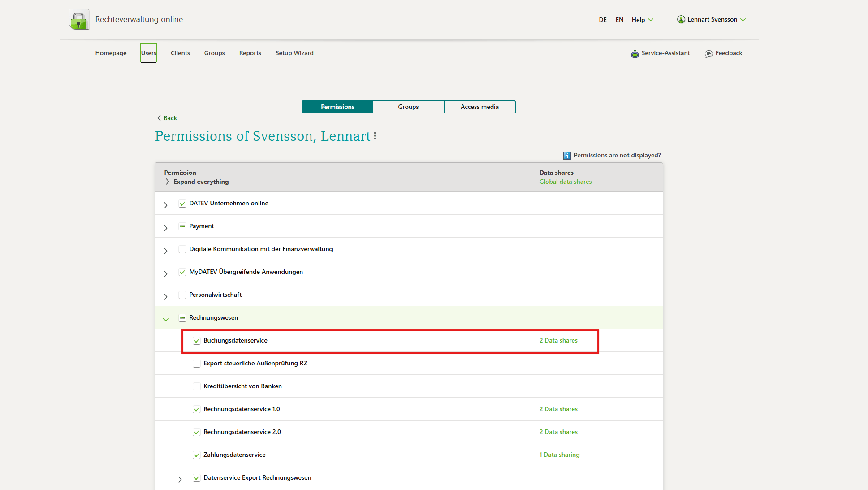The width and height of the screenshot is (868, 490).
Task: Switch to the Access media tab
Action: pos(479,107)
